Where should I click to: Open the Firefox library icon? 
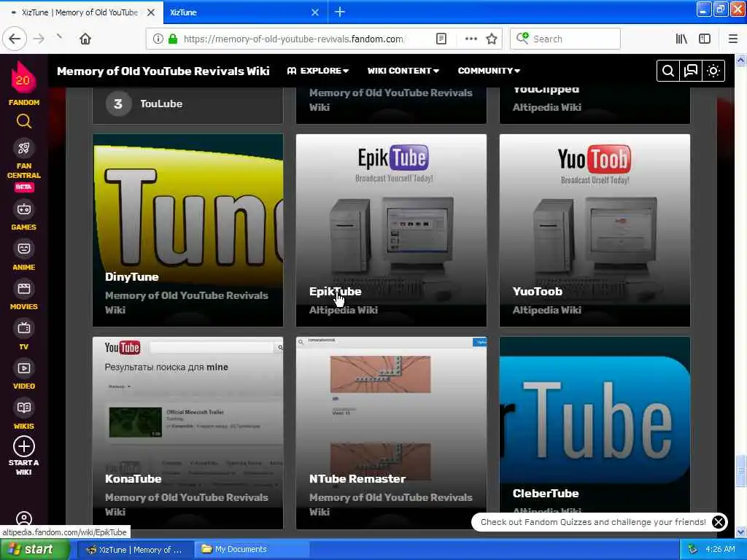(681, 39)
